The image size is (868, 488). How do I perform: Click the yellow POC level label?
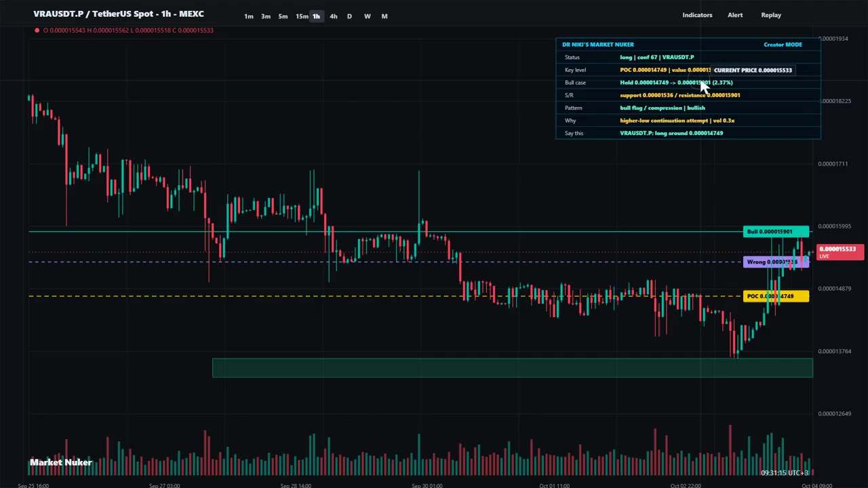776,296
